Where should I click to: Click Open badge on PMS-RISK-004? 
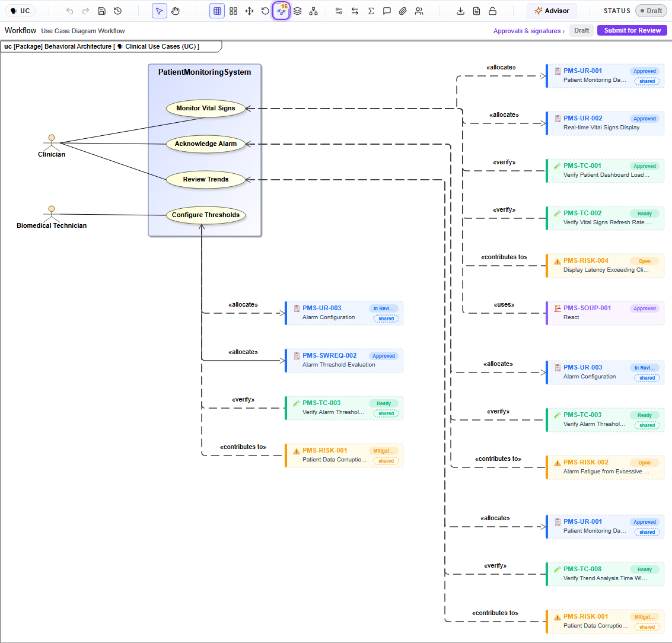tap(645, 261)
